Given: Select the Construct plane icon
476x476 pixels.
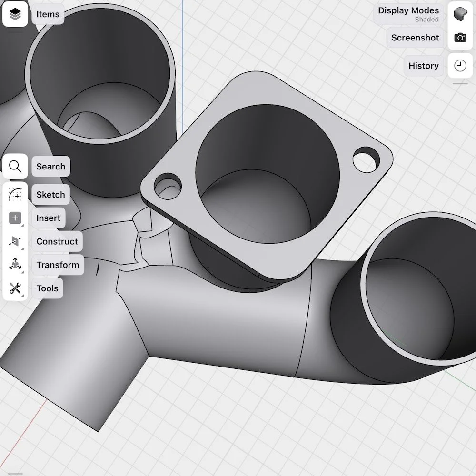Looking at the screenshot, I should click(x=15, y=241).
